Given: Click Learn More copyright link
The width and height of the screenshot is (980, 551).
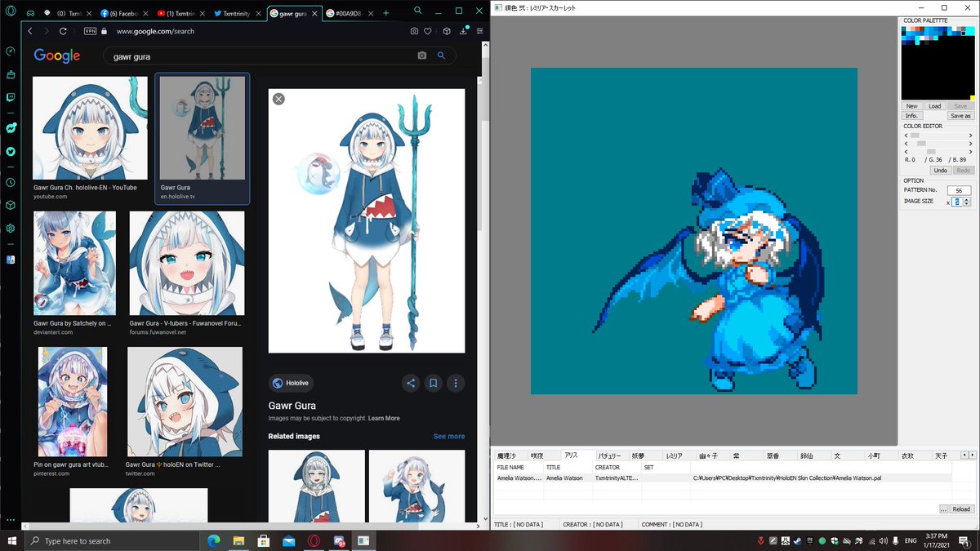Looking at the screenshot, I should coord(384,418).
